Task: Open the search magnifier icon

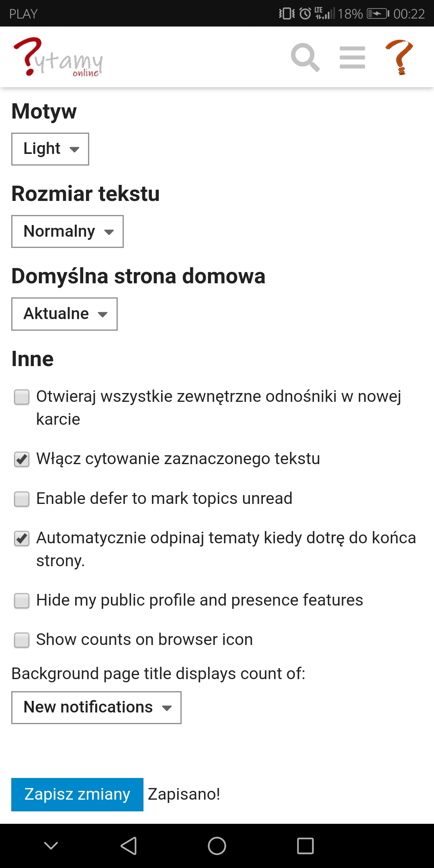Action: [x=305, y=57]
